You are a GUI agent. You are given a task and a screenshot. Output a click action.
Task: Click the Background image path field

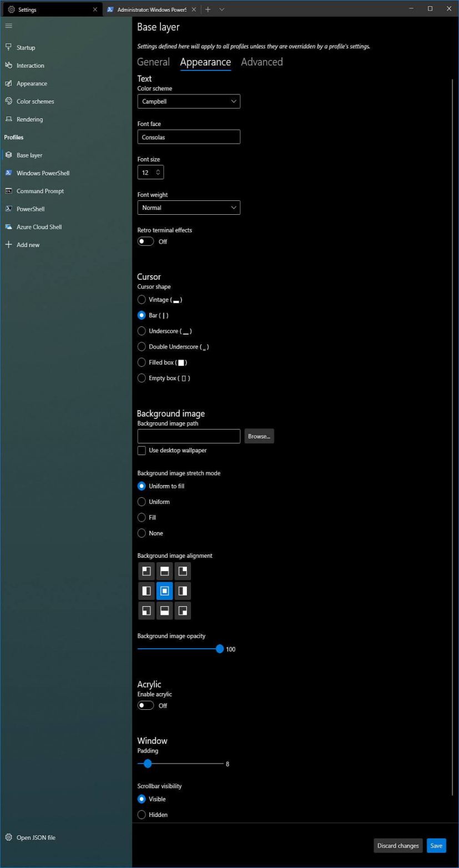coord(189,436)
